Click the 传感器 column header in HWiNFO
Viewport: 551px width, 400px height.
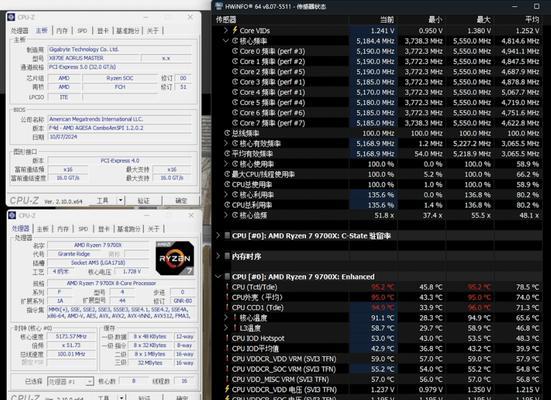pos(226,20)
